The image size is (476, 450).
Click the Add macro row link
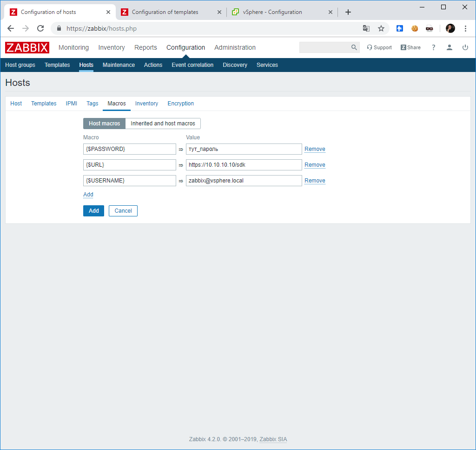[x=88, y=195]
